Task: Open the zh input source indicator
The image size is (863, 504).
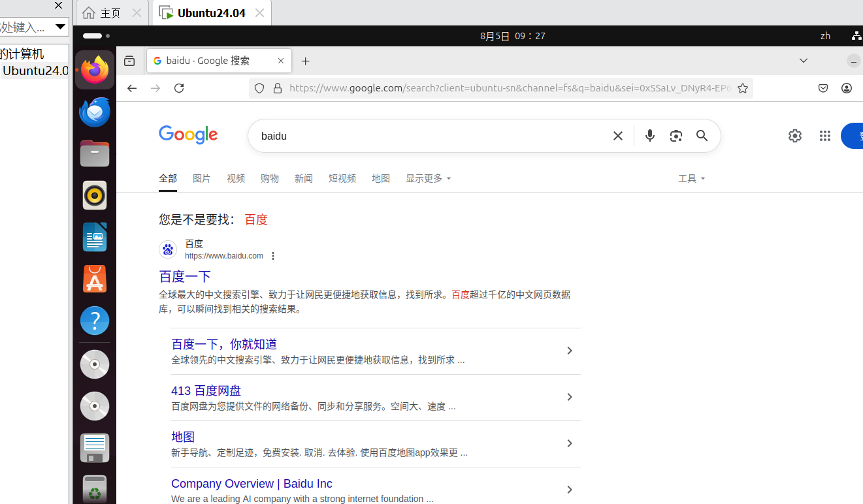Action: pyautogui.click(x=826, y=36)
